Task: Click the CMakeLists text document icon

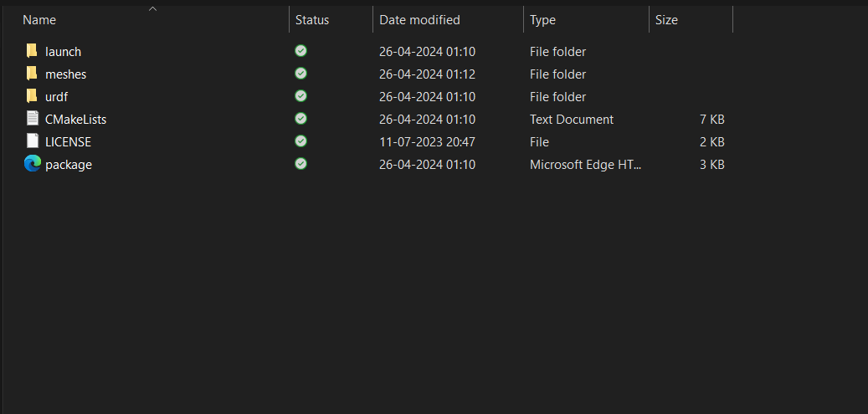Action: [x=32, y=119]
